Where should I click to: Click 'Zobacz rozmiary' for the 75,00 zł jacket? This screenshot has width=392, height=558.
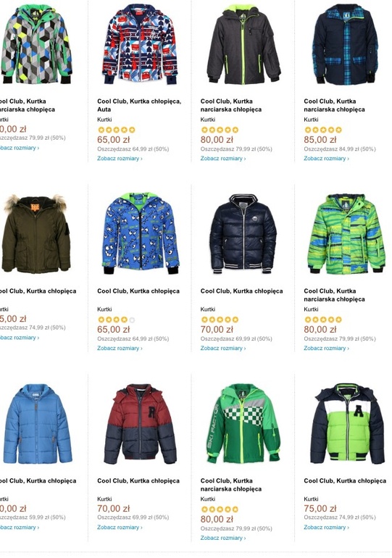click(x=326, y=527)
